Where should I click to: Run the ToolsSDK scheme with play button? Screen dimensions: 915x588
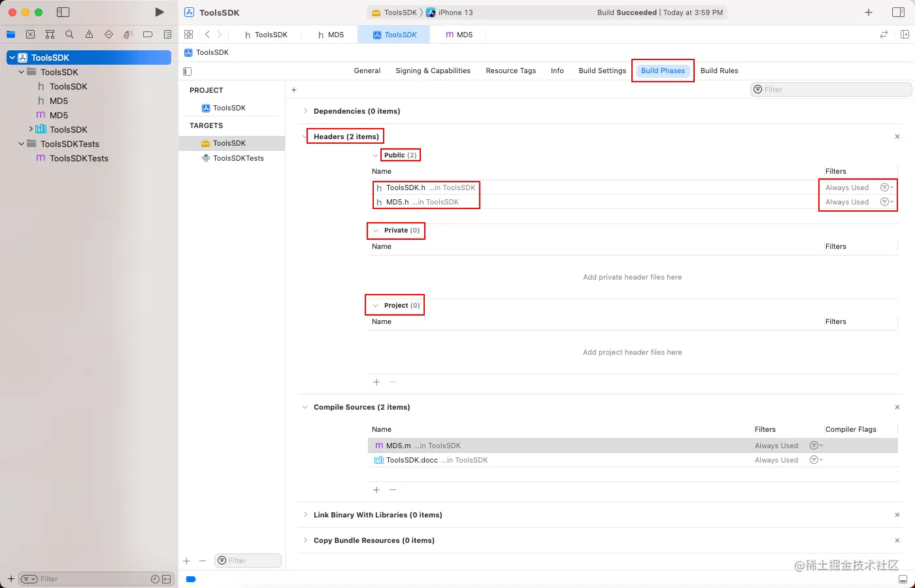coord(159,12)
